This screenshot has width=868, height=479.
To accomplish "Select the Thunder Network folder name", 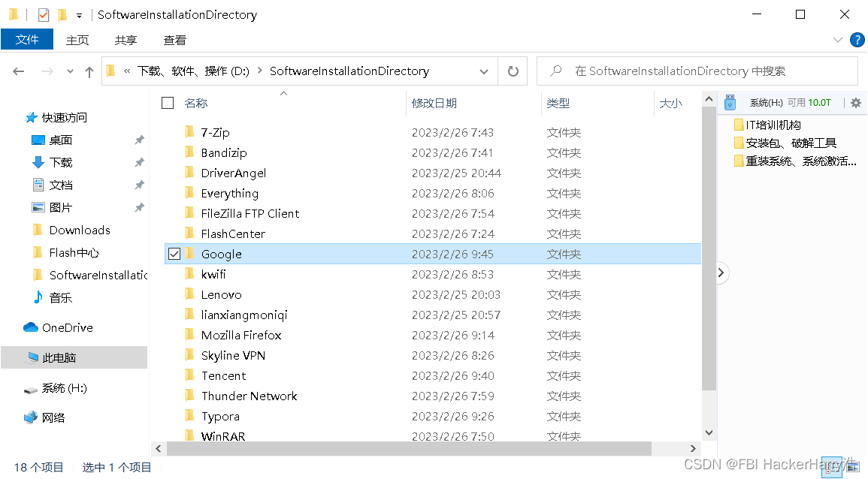I will coord(249,396).
